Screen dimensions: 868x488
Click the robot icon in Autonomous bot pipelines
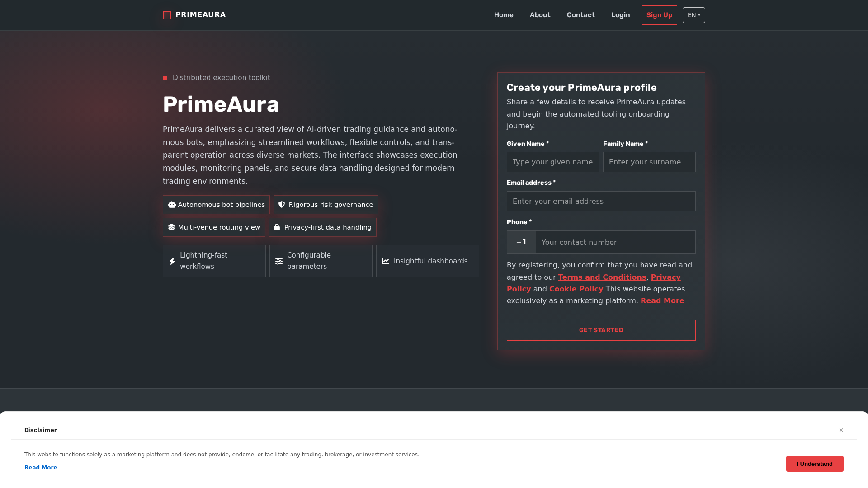point(172,205)
